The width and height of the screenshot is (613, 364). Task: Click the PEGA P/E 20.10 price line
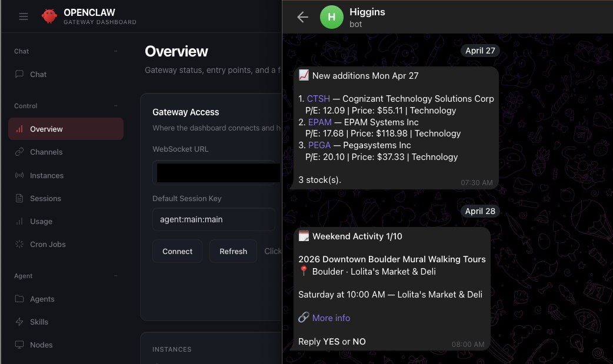click(382, 157)
